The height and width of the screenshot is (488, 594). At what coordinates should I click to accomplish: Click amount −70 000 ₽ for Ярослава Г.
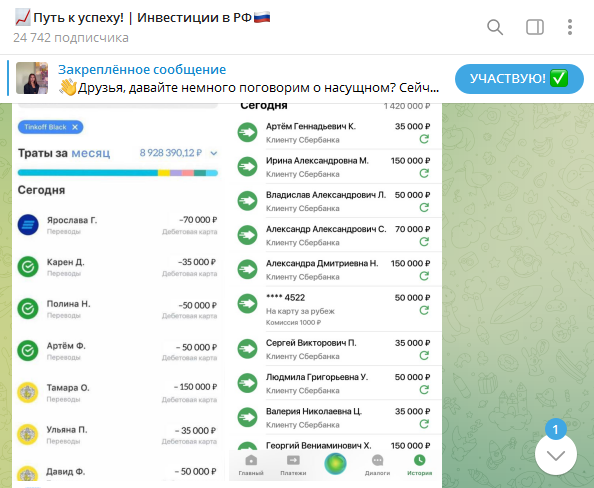[198, 220]
